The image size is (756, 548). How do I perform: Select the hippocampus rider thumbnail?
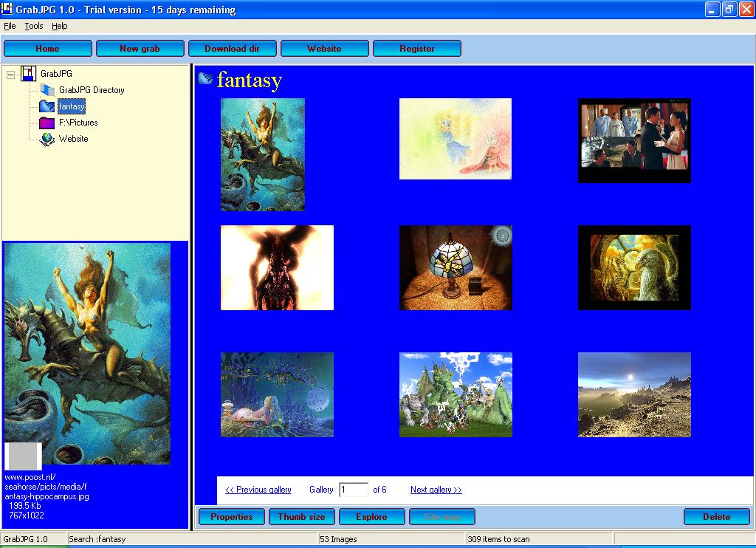263,154
